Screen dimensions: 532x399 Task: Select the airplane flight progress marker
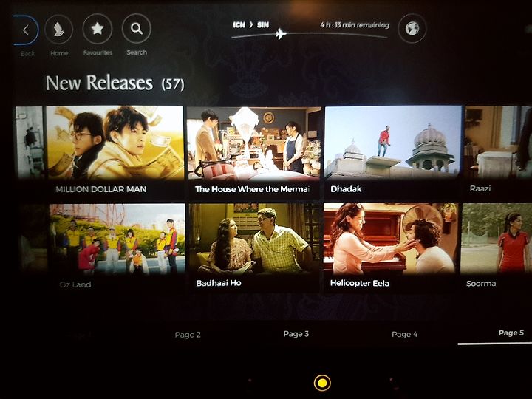[x=281, y=34]
